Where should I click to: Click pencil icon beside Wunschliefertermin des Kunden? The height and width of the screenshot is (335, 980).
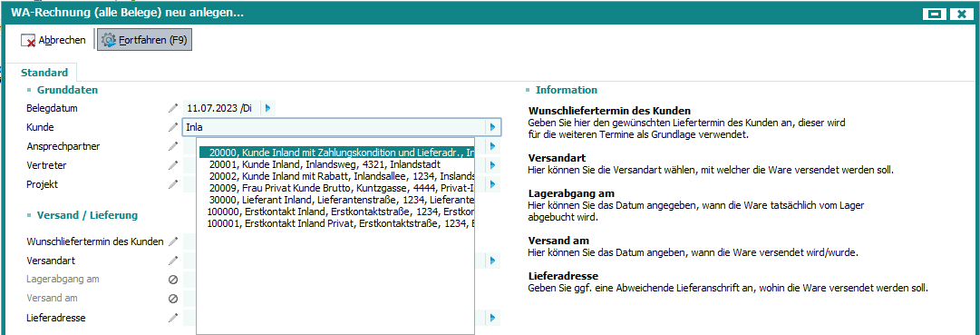(x=173, y=241)
